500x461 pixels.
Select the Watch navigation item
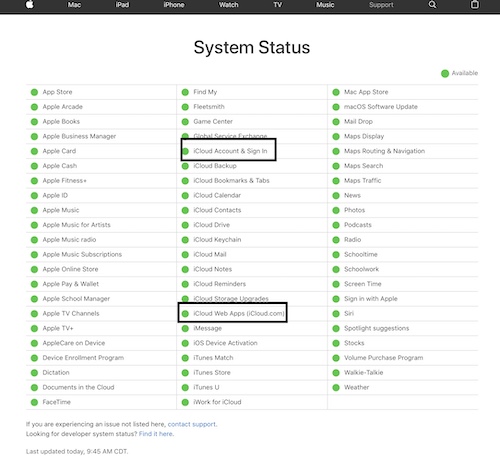[x=229, y=5]
